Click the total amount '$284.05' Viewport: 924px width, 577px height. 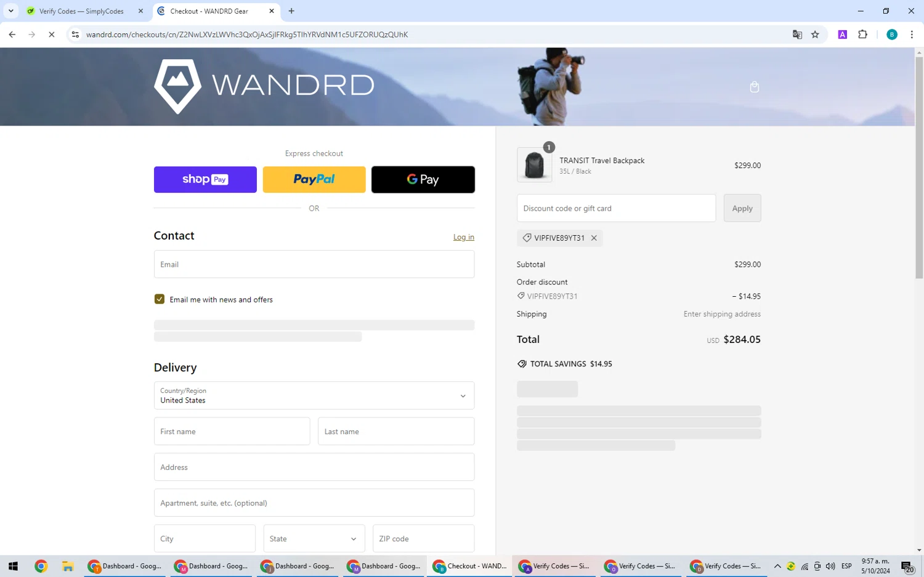(742, 339)
